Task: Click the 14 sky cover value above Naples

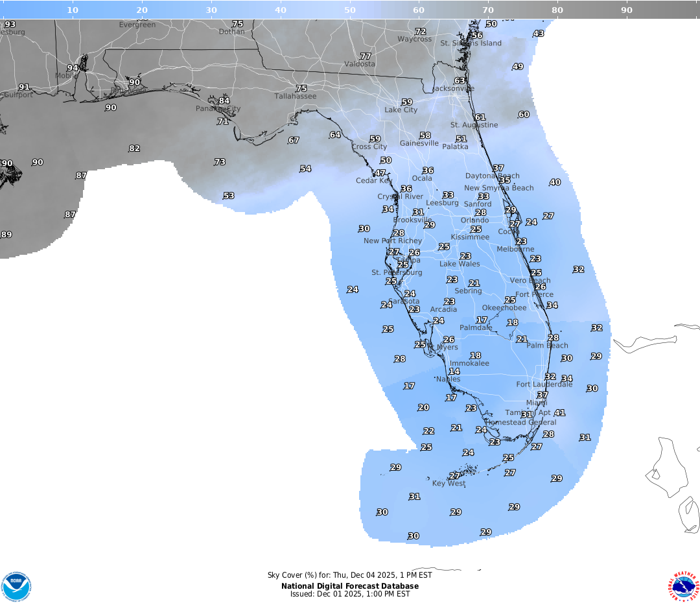Action: (454, 372)
